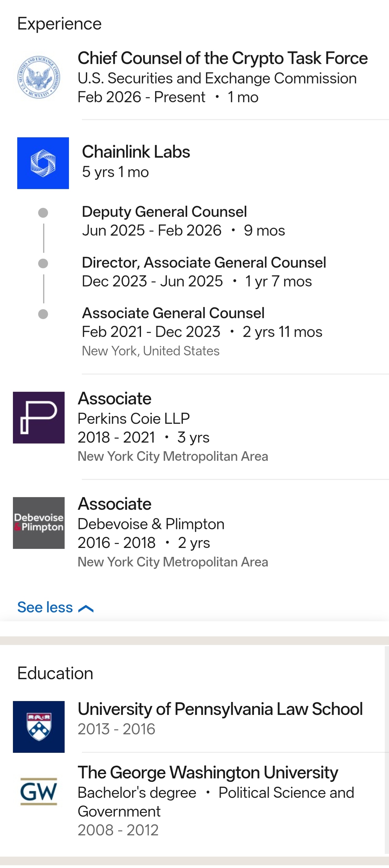Select the Deputy General Counsel role
Viewport: 389px width, 868px height.
tap(164, 212)
